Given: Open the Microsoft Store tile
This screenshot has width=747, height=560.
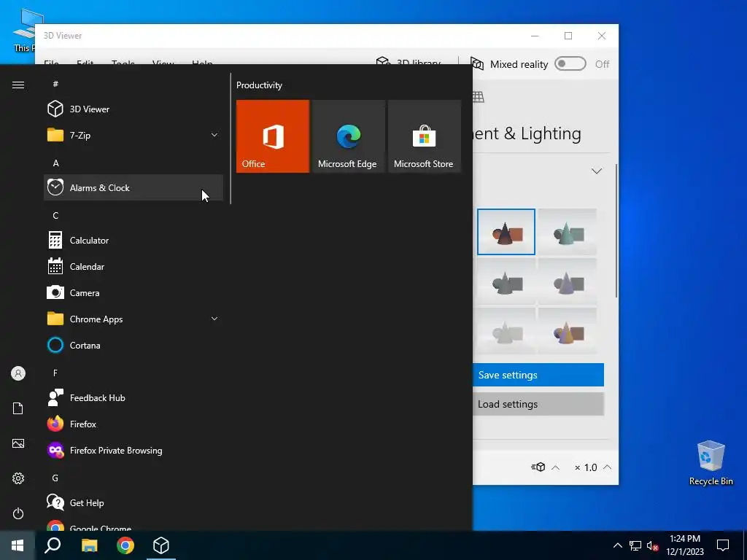Looking at the screenshot, I should [425, 136].
